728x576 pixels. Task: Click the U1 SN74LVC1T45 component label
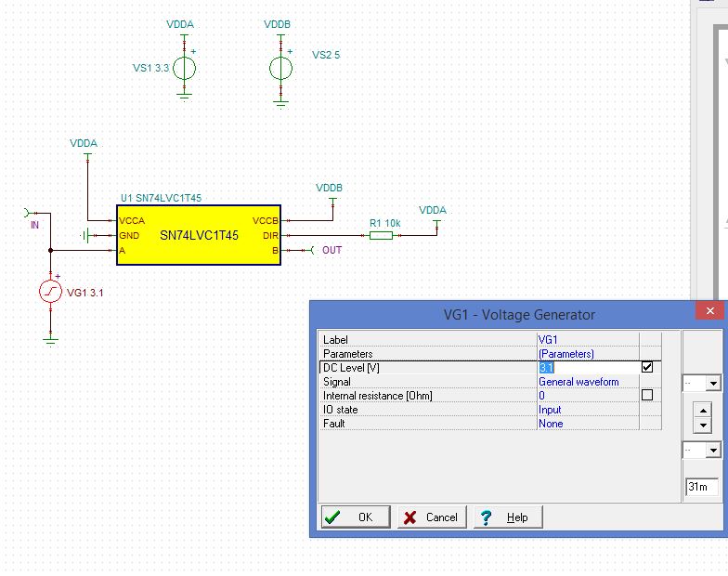point(162,198)
